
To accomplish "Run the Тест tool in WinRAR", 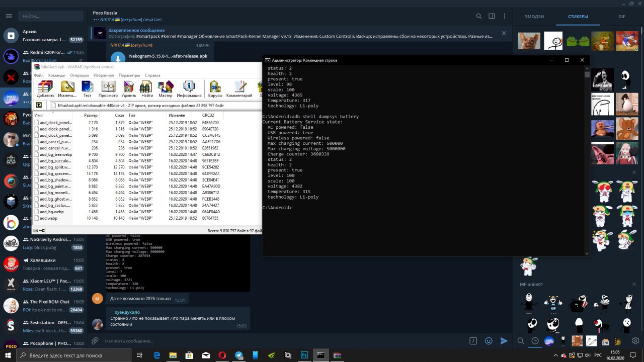I will [x=87, y=88].
